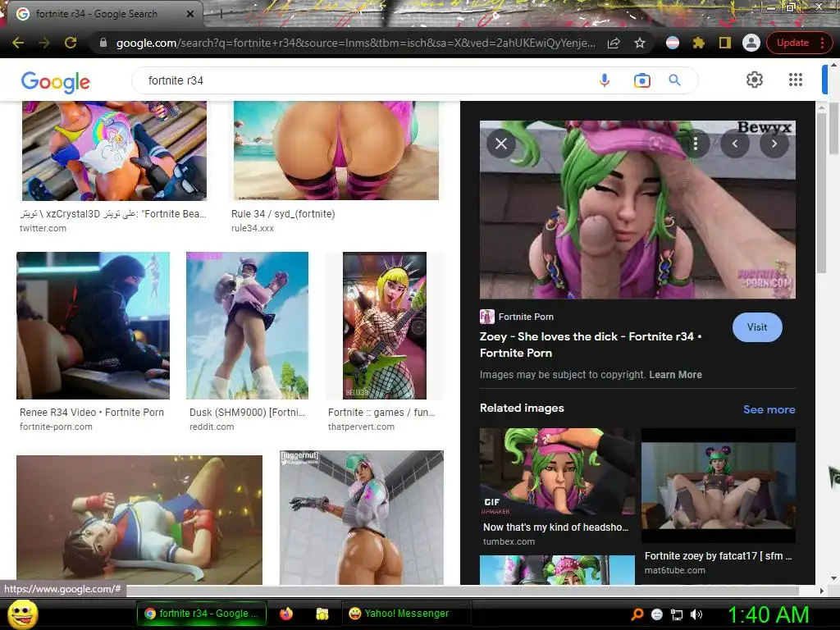This screenshot has height=630, width=840.
Task: Click the preview panel's vertical scrollbar thumb
Action: [x=820, y=193]
